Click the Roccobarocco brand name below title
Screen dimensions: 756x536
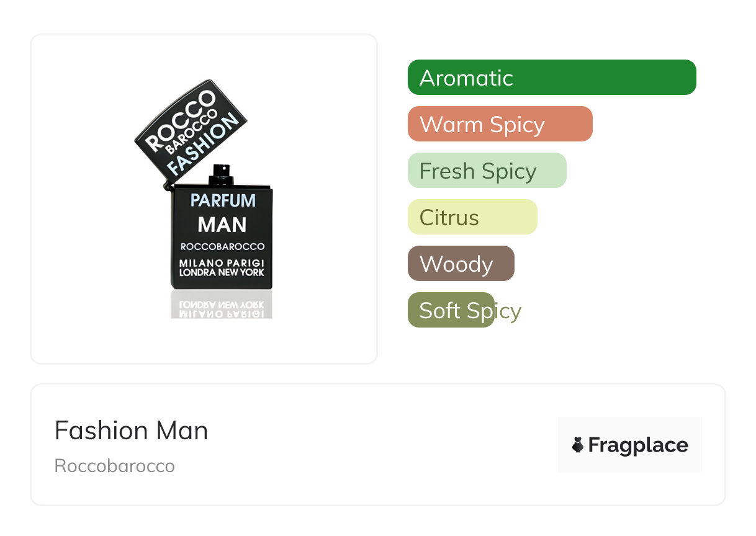click(x=115, y=466)
